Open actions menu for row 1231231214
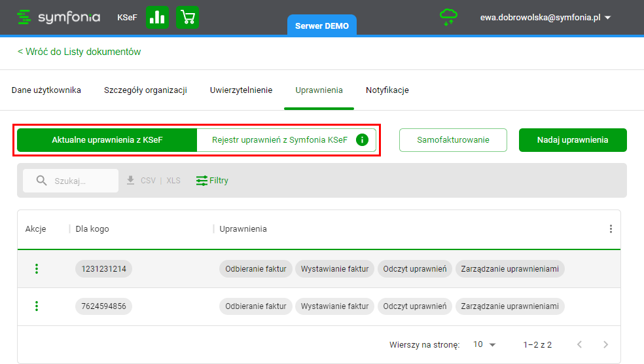This screenshot has height=364, width=644. pos(37,268)
